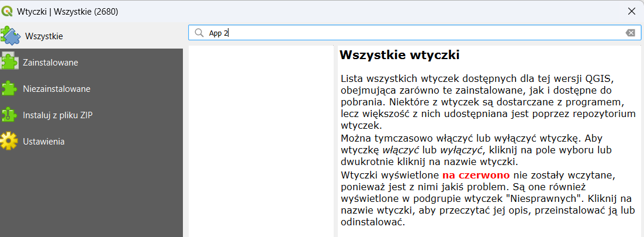The image size is (644, 237).
Task: Click the QGIS logo in title bar
Action: 7,11
